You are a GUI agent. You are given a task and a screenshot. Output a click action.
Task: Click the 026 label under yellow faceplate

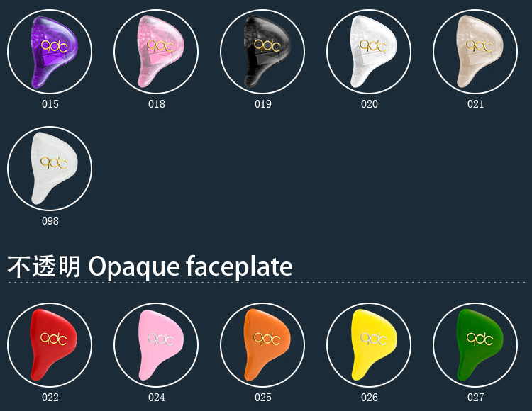pos(370,398)
